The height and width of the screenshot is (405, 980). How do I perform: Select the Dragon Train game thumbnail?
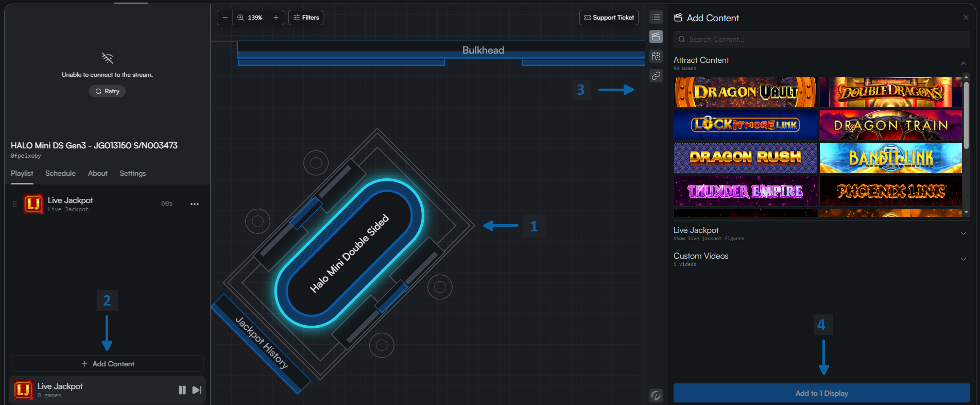pos(890,125)
